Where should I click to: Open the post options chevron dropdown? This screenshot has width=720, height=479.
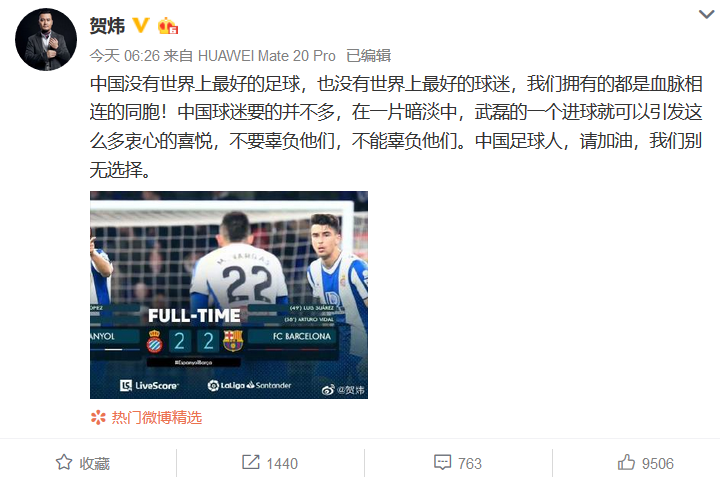(706, 15)
